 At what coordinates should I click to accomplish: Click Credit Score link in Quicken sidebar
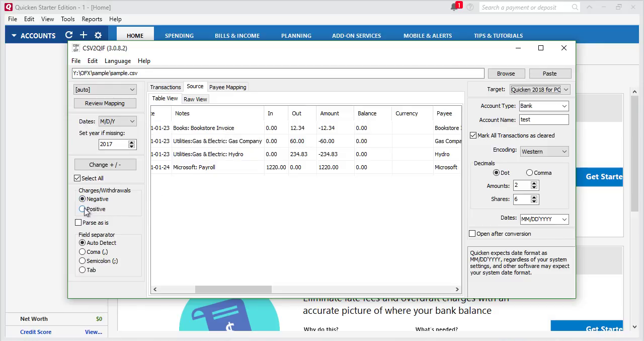coord(36,332)
